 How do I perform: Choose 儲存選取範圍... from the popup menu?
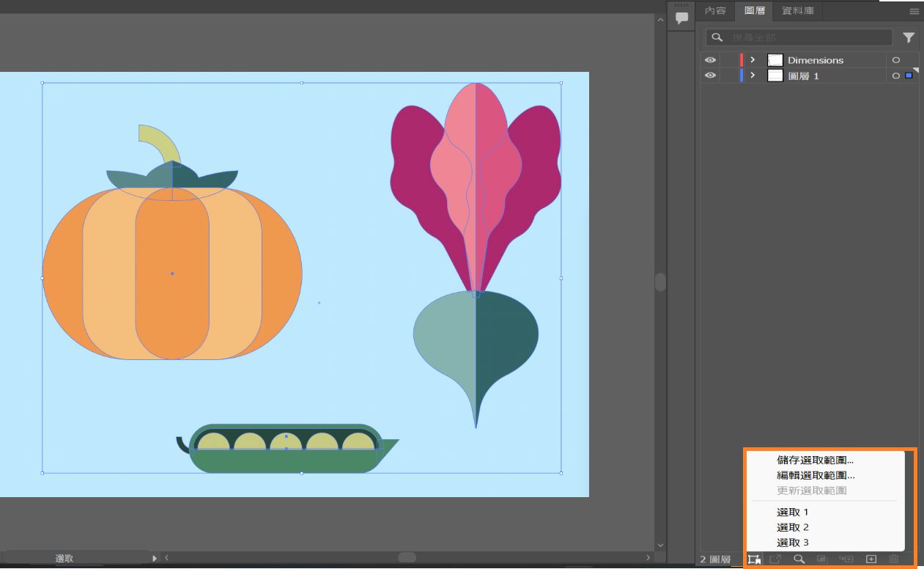coord(815,460)
